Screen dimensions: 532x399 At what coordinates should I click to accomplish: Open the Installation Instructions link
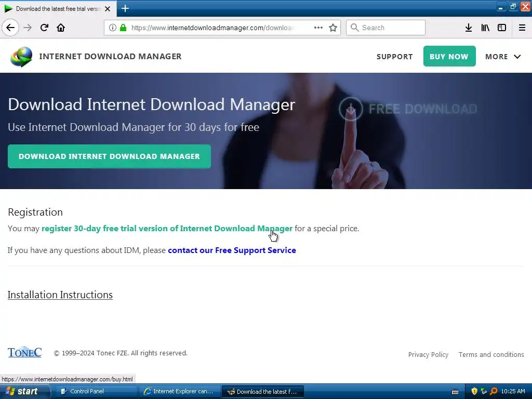60,295
